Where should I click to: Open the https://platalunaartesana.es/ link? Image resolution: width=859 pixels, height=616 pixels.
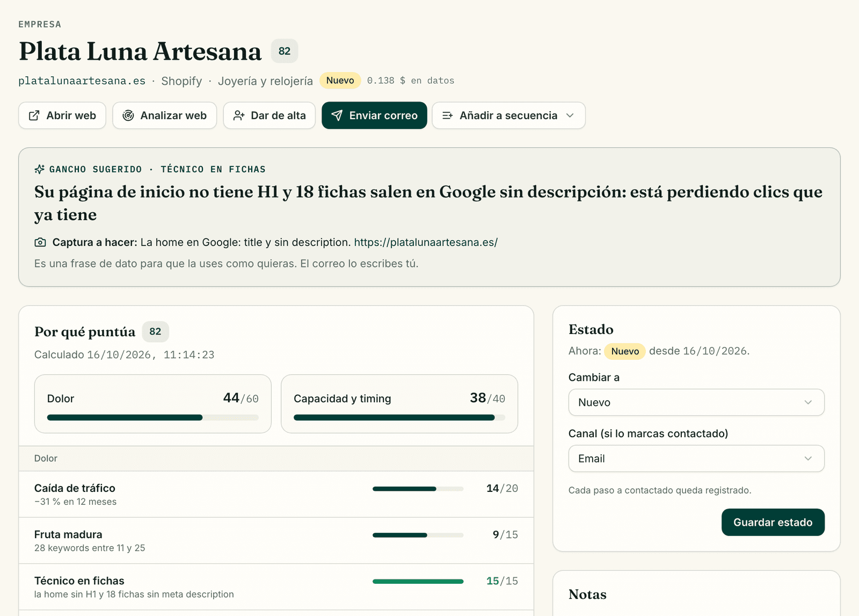click(426, 242)
